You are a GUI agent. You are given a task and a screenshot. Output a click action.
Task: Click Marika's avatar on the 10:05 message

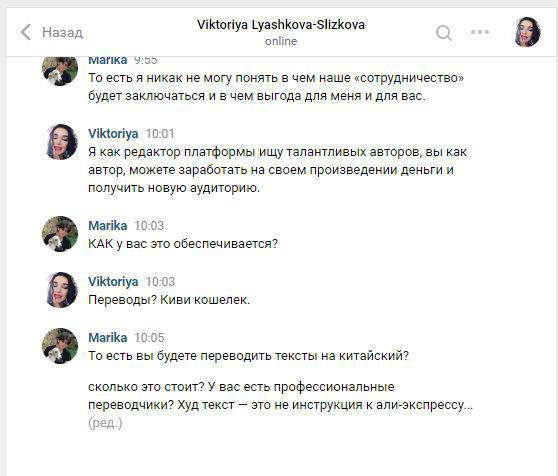60,345
